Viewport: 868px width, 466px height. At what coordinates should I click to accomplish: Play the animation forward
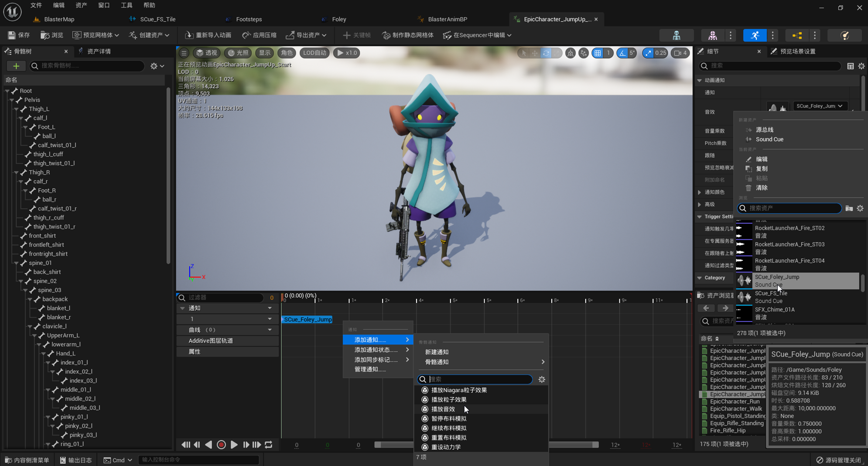tap(234, 445)
